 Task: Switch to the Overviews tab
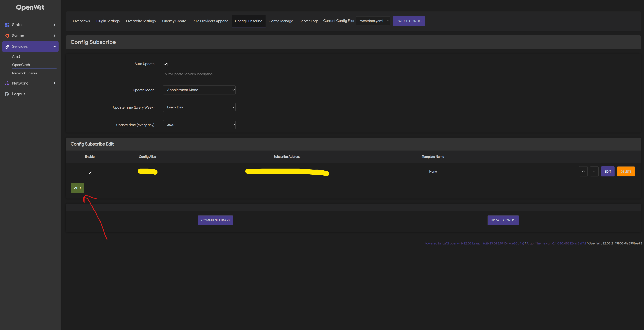[81, 21]
